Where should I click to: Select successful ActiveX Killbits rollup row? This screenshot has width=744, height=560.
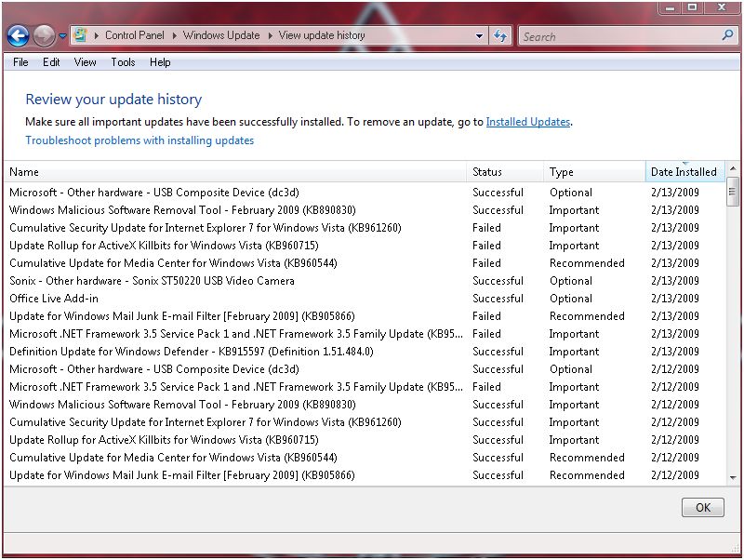pos(365,440)
